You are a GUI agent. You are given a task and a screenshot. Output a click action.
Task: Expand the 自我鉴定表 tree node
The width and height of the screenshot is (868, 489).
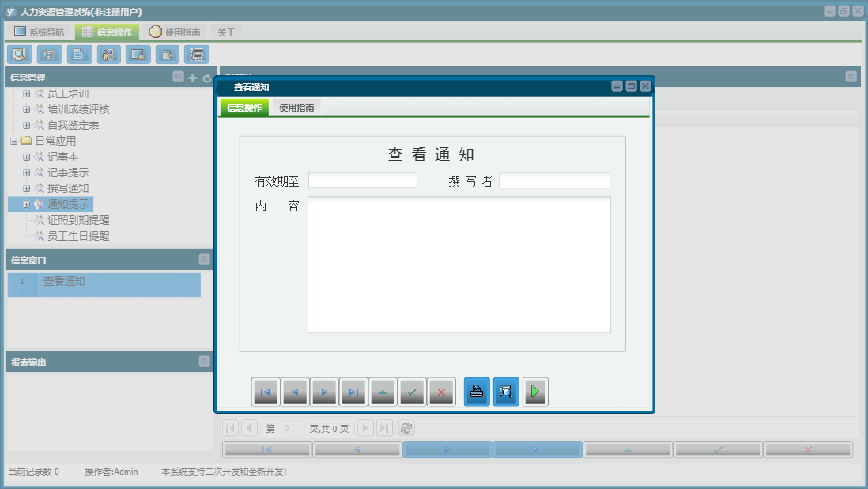coord(26,126)
